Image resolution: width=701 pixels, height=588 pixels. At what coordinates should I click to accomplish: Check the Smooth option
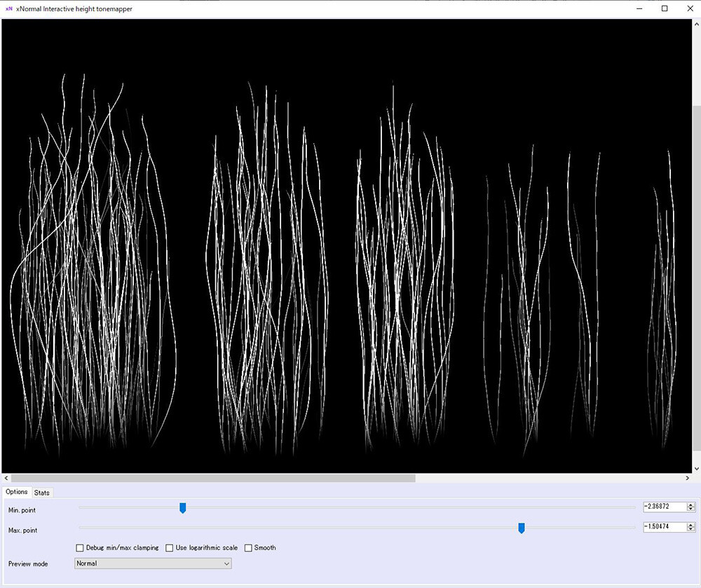point(248,548)
